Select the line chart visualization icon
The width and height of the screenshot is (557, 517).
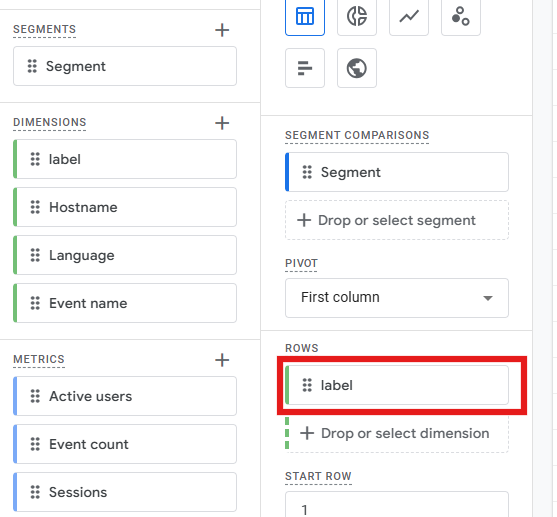coord(409,16)
